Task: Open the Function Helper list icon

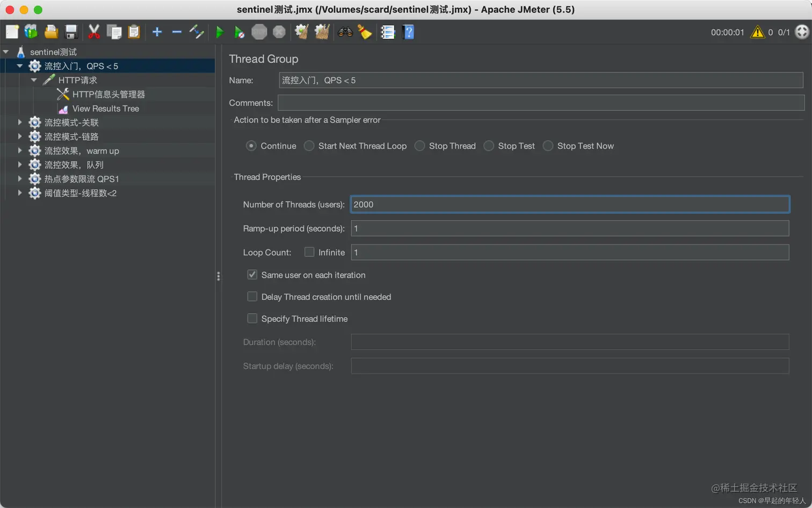Action: [x=388, y=32]
